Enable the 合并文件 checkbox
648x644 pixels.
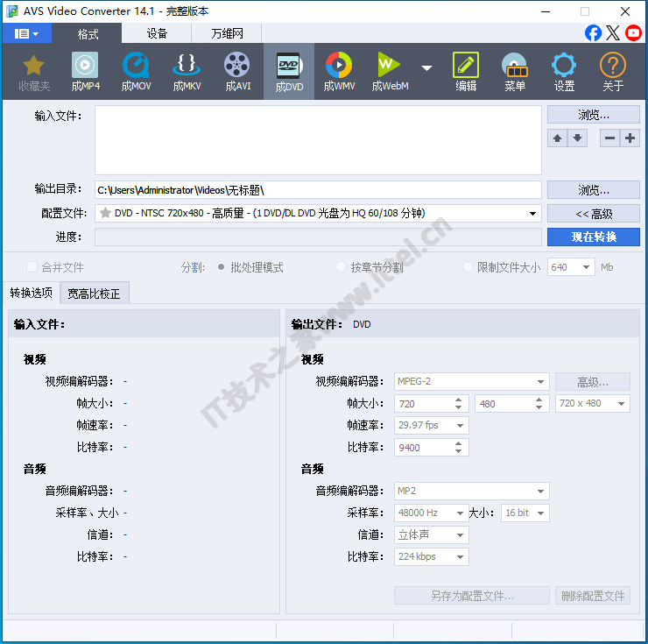(32, 267)
